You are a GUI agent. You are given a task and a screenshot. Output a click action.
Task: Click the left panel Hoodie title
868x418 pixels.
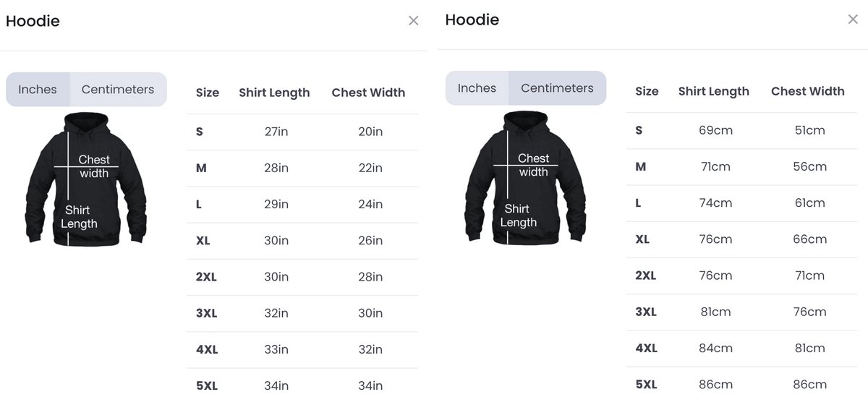click(x=33, y=21)
